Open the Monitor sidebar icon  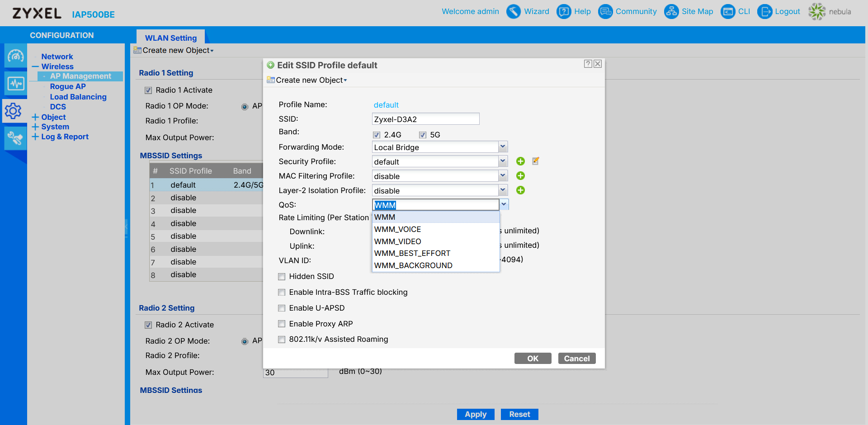pos(16,84)
